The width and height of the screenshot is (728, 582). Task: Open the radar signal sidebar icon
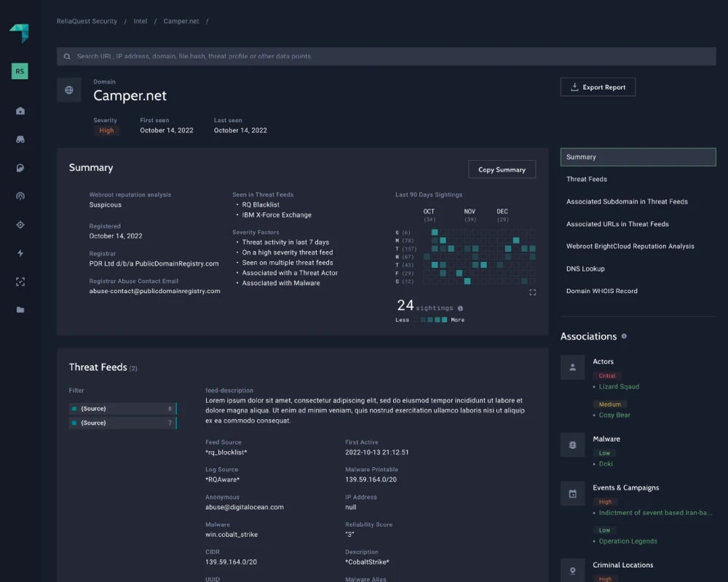click(x=20, y=196)
